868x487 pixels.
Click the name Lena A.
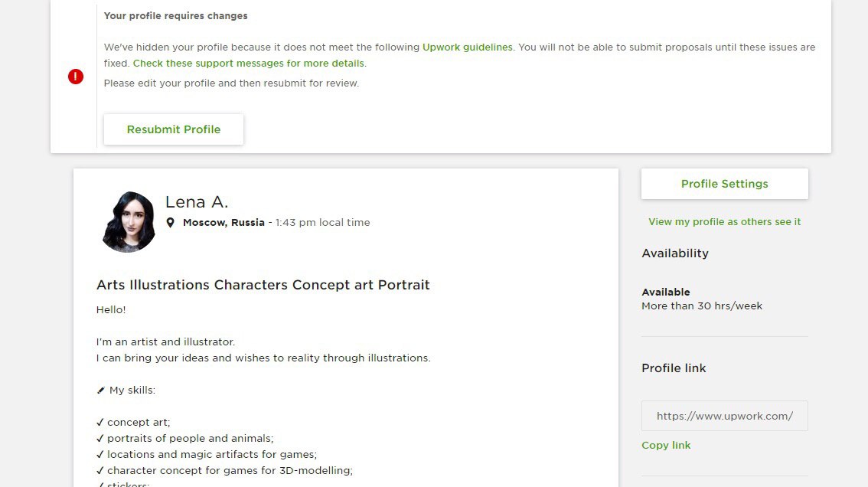pos(197,202)
